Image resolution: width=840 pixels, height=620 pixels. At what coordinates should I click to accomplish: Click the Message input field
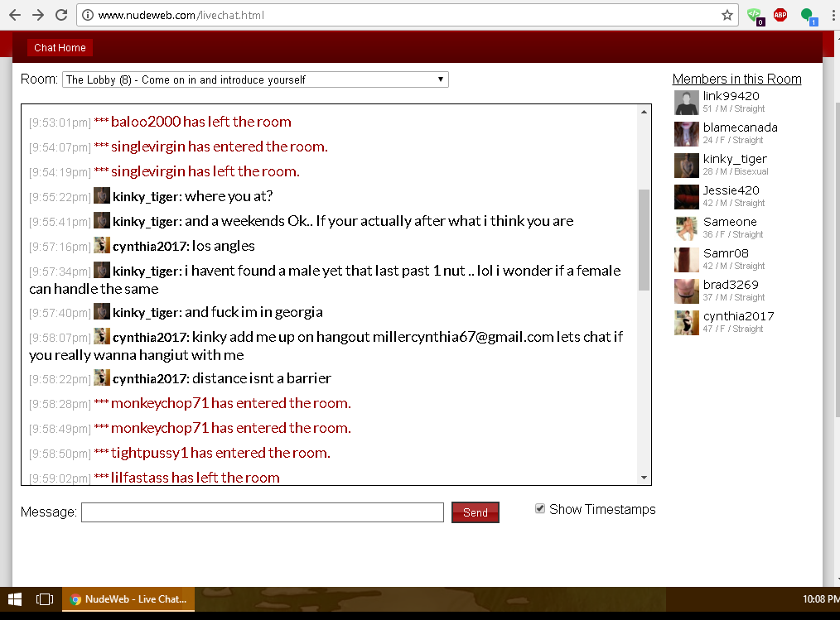(262, 512)
